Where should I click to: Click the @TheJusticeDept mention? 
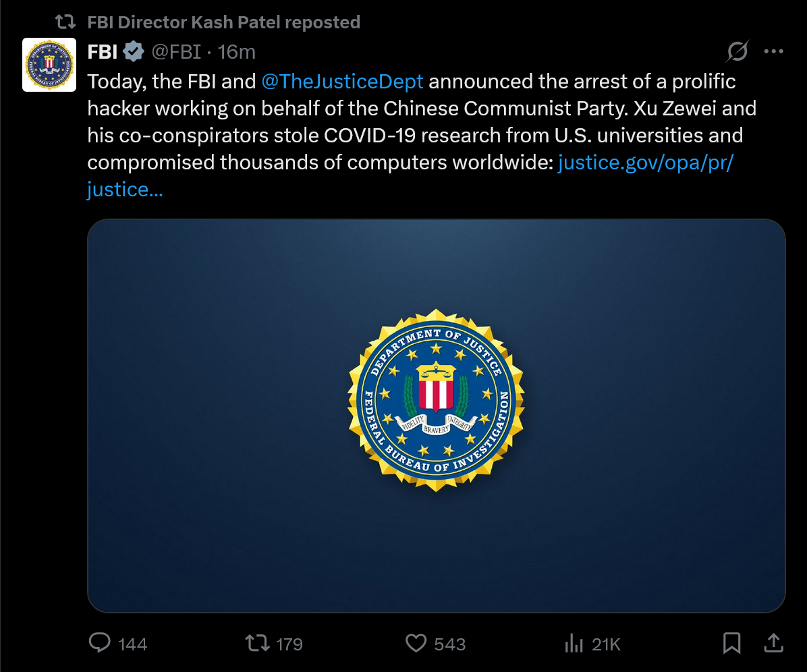[342, 81]
